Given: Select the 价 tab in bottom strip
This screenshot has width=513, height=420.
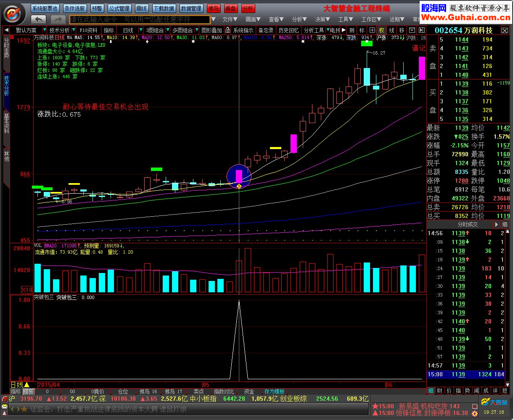Looking at the screenshot, I should [449, 391].
